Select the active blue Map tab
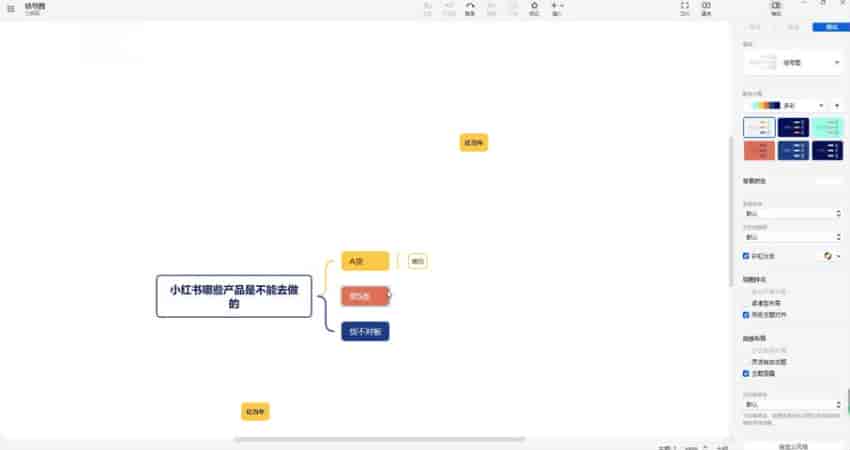850x450 pixels. click(832, 27)
